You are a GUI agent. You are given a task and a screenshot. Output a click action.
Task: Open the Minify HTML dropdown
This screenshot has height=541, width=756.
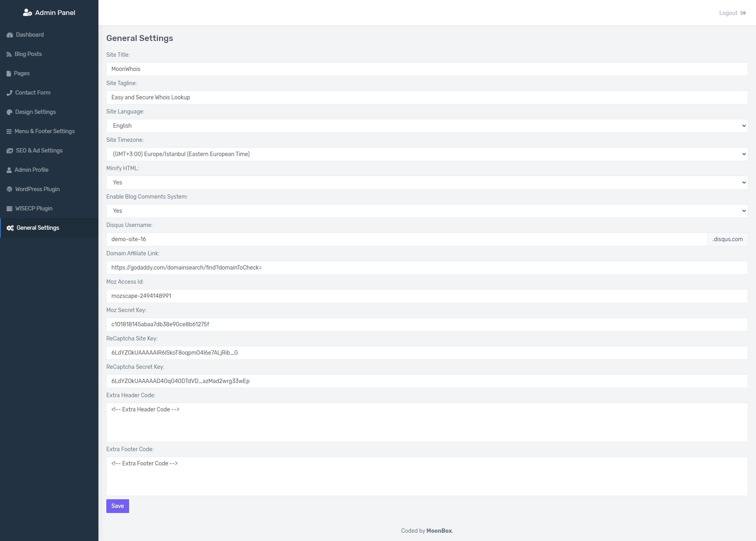426,182
